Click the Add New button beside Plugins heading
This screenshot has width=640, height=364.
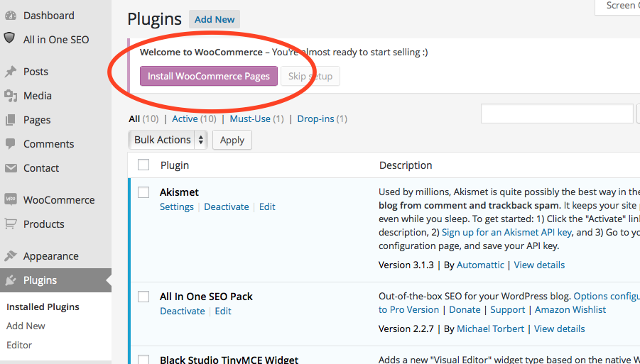pos(215,20)
